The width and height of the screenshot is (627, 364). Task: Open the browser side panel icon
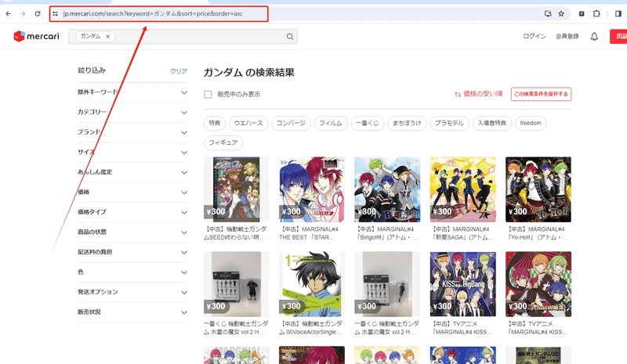618,13
